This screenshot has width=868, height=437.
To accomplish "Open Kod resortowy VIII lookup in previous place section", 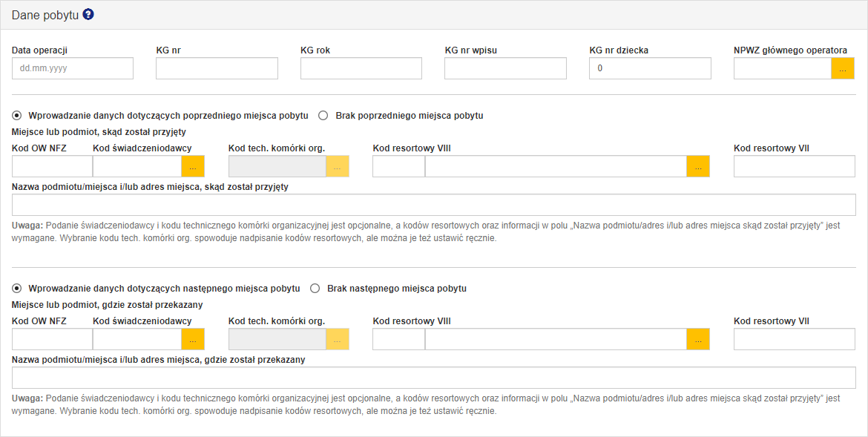I will tap(698, 166).
